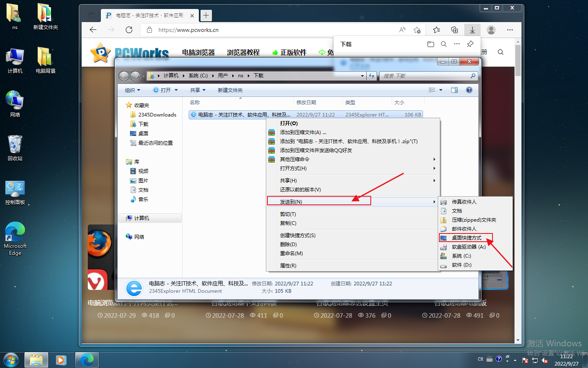588x368 pixels.
Task: Open the Edge Favorites list icon
Action: [437, 30]
